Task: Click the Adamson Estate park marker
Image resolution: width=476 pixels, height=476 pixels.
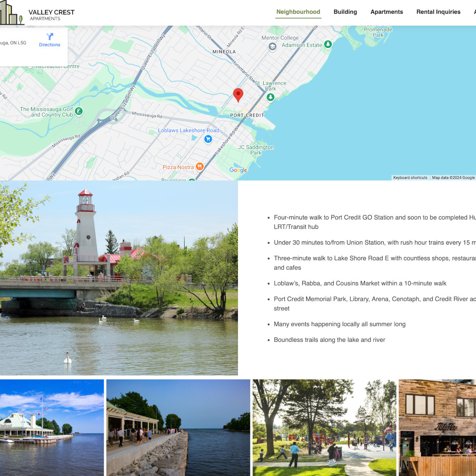Action: click(x=328, y=44)
